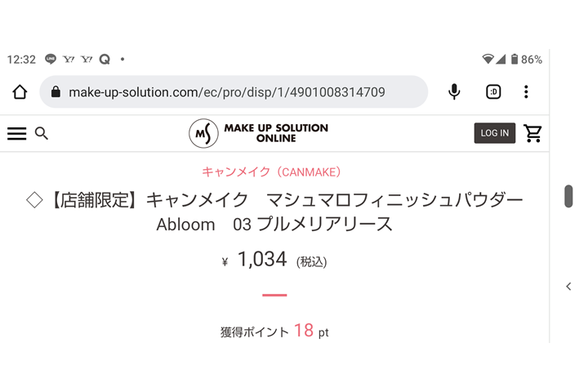This screenshot has height=392, width=588.
Task: Expand the side panel chevron arrow
Action: coord(568,287)
